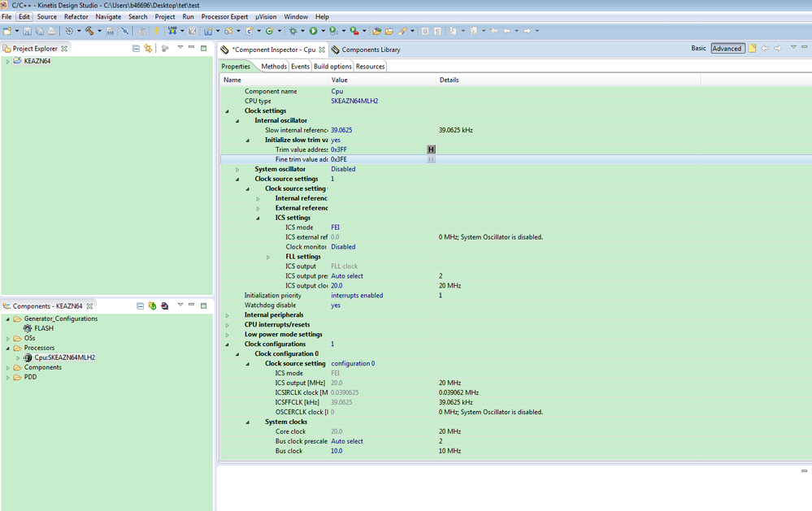Click Generate Code icon in Components panel
The image size is (812, 511).
152,306
